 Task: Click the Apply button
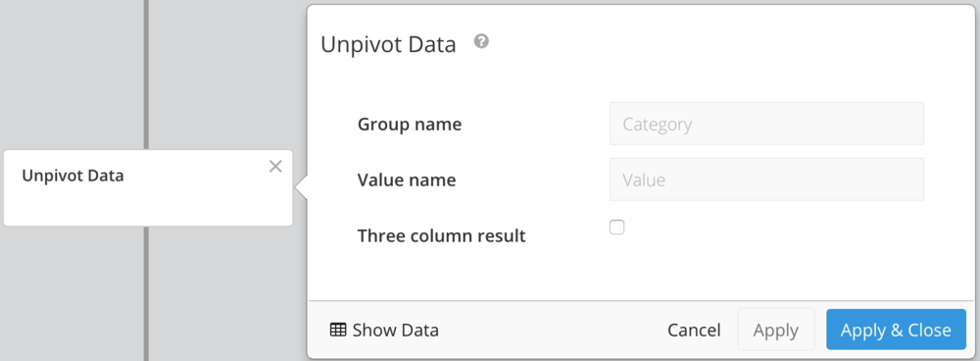pyautogui.click(x=775, y=330)
